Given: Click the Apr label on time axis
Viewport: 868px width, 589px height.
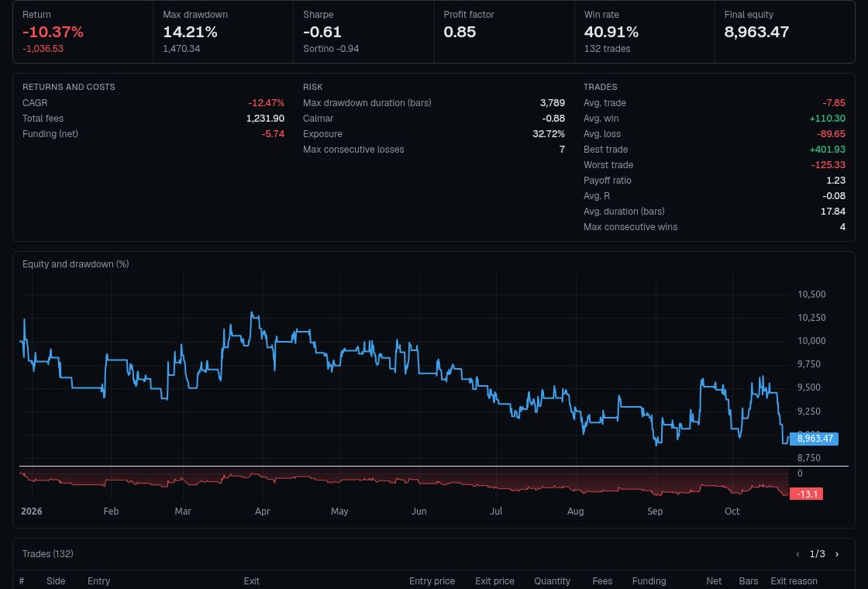Looking at the screenshot, I should coord(263,511).
